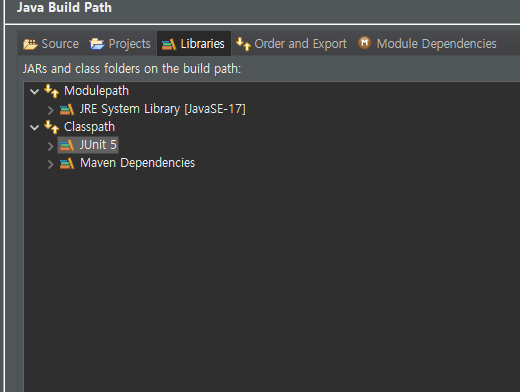The height and width of the screenshot is (392, 520).
Task: Expand the Maven Dependencies node
Action: tap(50, 164)
